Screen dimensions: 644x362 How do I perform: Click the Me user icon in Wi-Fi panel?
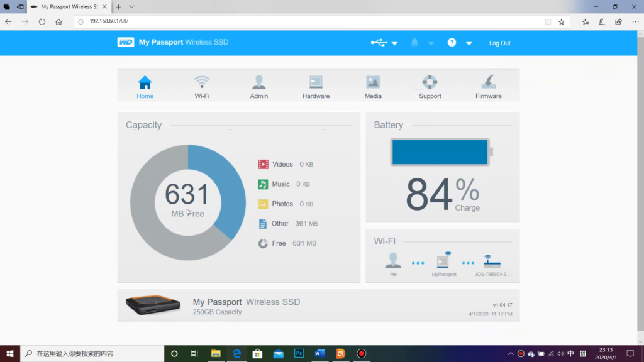click(x=393, y=261)
